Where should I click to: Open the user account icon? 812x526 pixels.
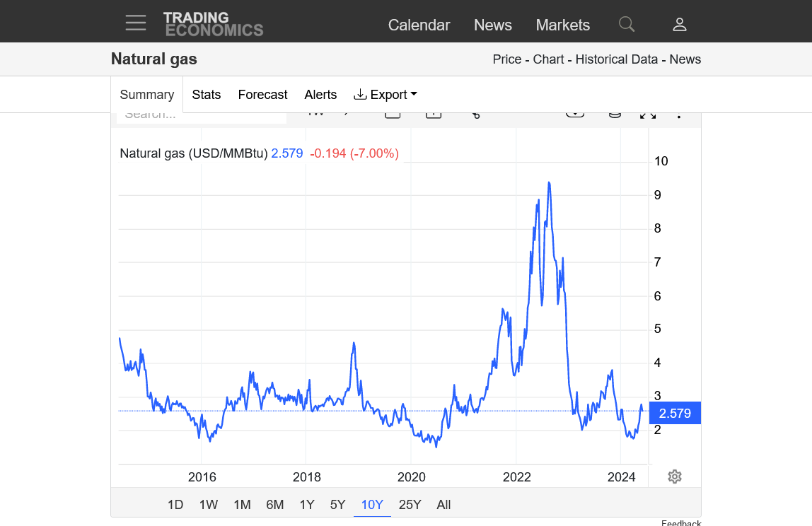[679, 25]
